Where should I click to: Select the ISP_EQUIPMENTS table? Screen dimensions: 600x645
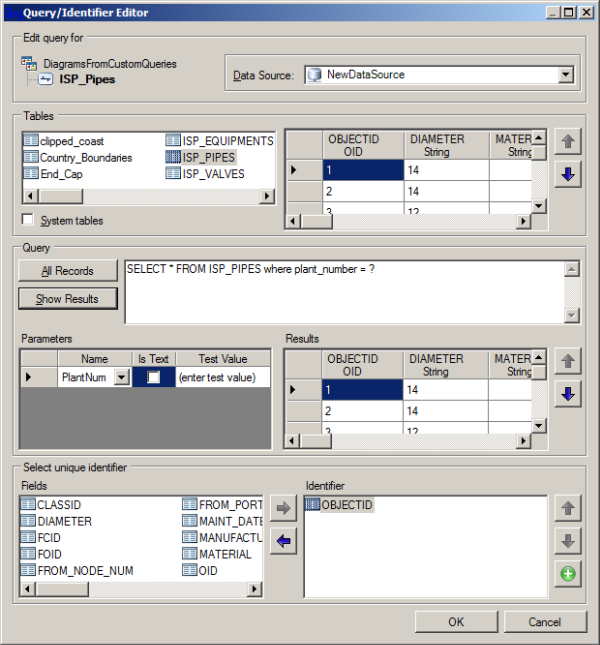pos(220,141)
